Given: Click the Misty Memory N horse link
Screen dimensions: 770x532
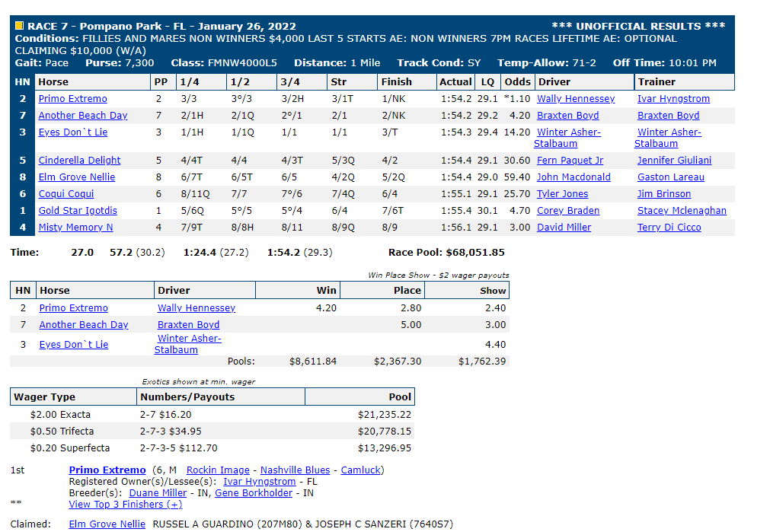Looking at the screenshot, I should pyautogui.click(x=75, y=228).
